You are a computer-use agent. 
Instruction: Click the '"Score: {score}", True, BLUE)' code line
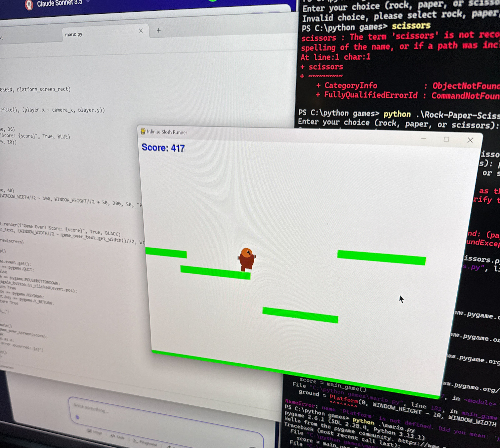click(x=35, y=136)
